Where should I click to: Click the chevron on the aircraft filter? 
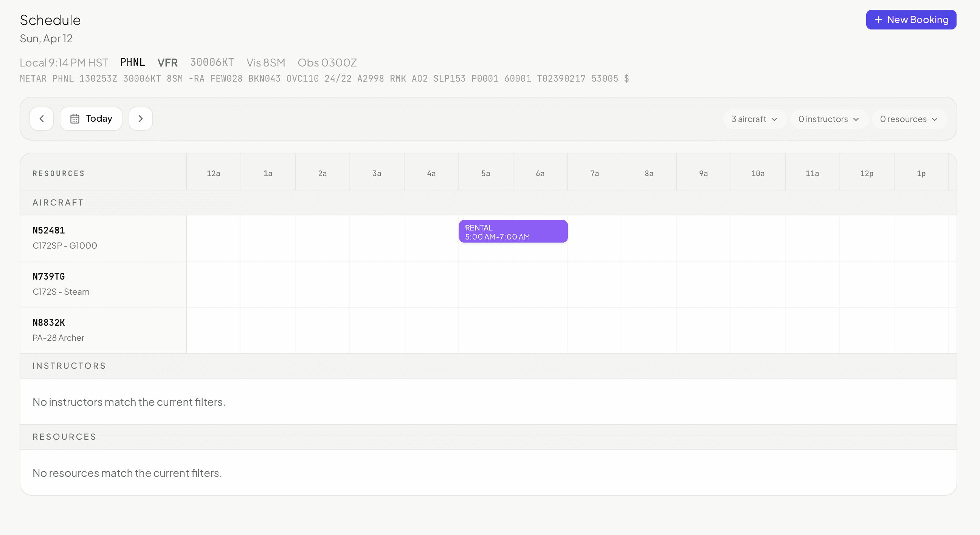click(775, 119)
